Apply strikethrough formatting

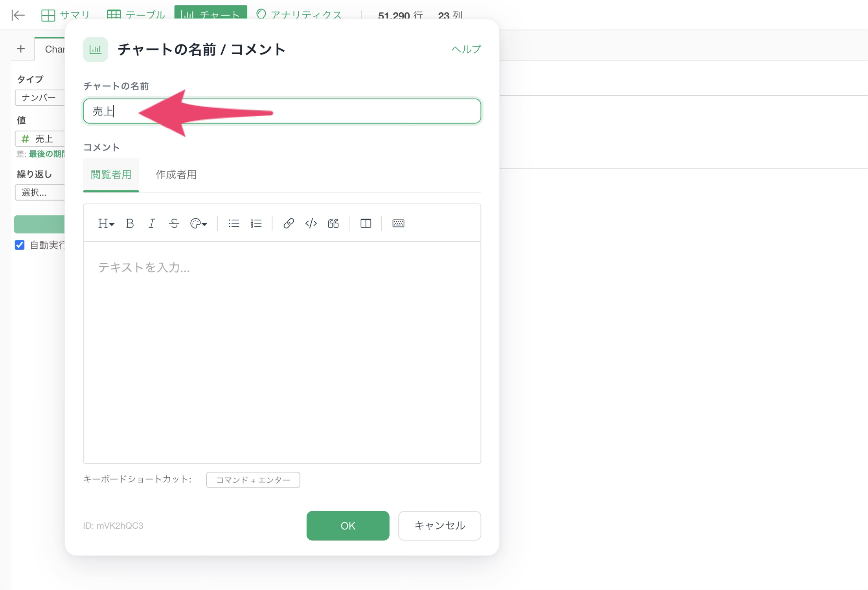[x=174, y=224]
